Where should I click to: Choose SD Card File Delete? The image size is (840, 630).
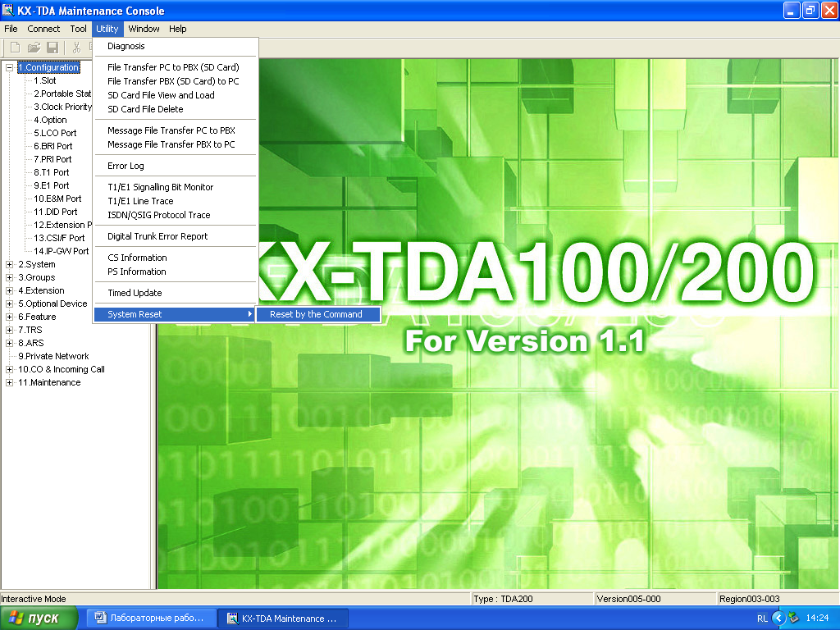coord(176,109)
